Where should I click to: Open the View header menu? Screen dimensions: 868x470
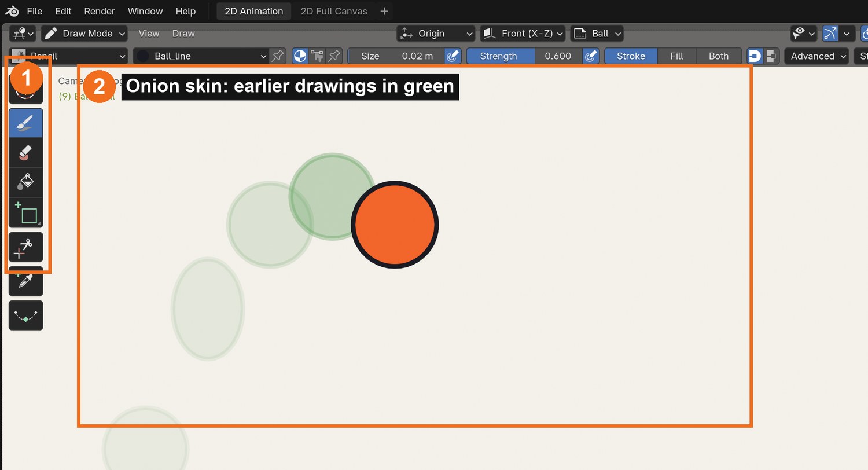click(149, 34)
